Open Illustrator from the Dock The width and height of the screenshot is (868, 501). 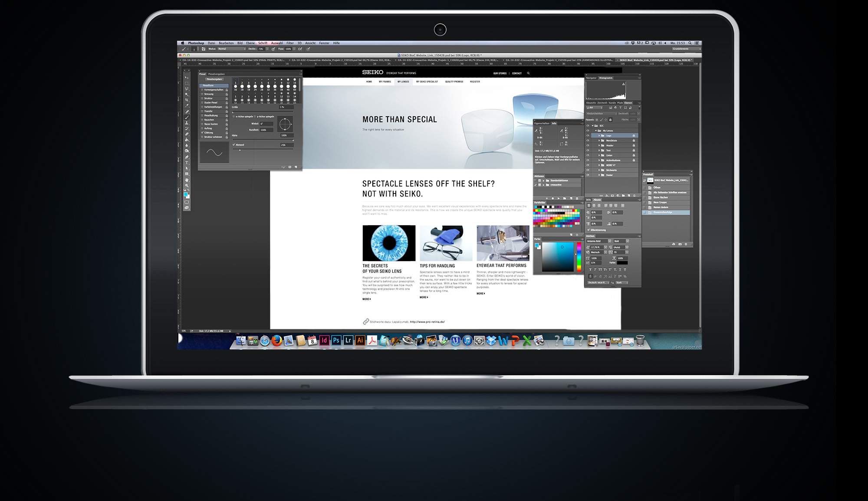pyautogui.click(x=360, y=341)
